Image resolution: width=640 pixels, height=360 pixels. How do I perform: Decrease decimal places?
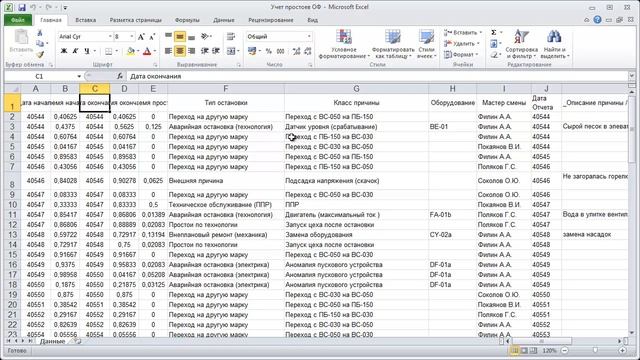[308, 51]
